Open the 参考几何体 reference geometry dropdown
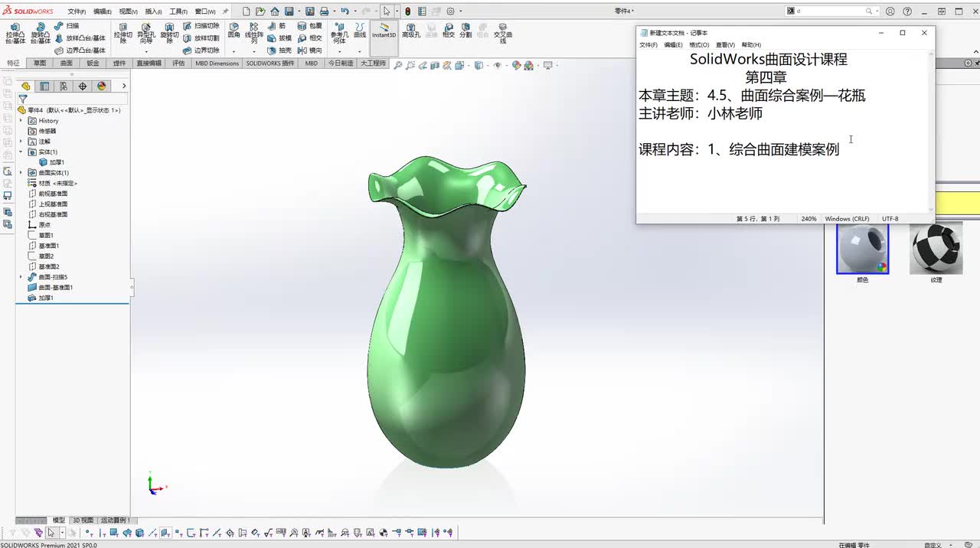The image size is (980, 548). coord(339,52)
